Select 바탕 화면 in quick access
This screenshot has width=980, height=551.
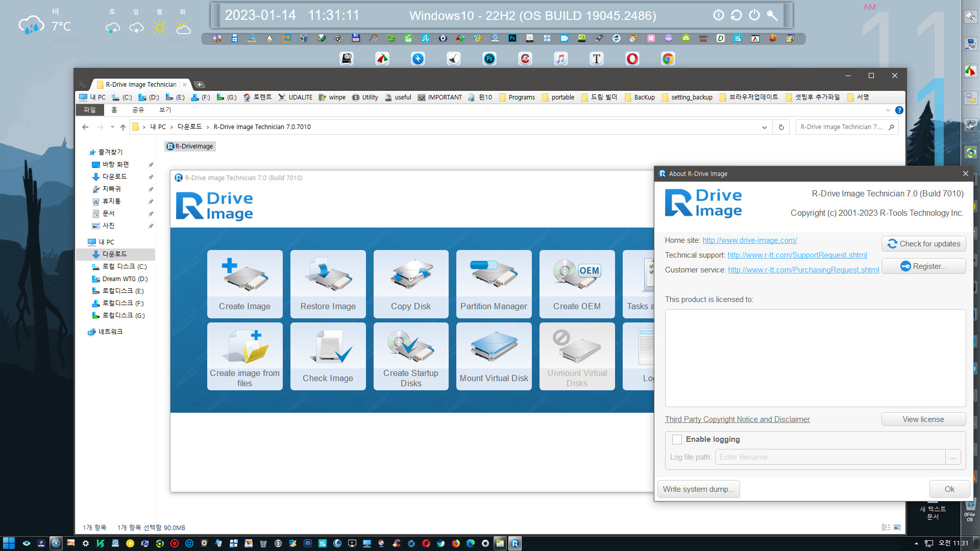pyautogui.click(x=115, y=164)
